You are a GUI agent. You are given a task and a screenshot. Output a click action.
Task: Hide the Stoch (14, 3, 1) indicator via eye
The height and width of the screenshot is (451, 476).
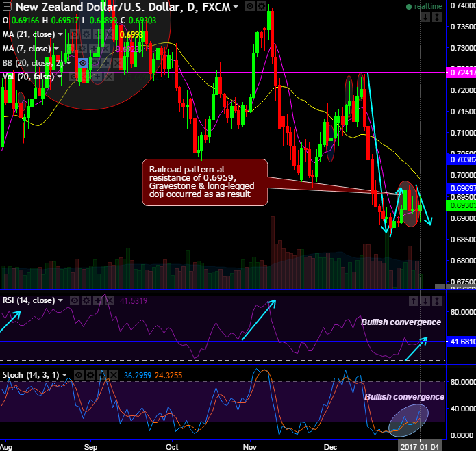point(79,376)
